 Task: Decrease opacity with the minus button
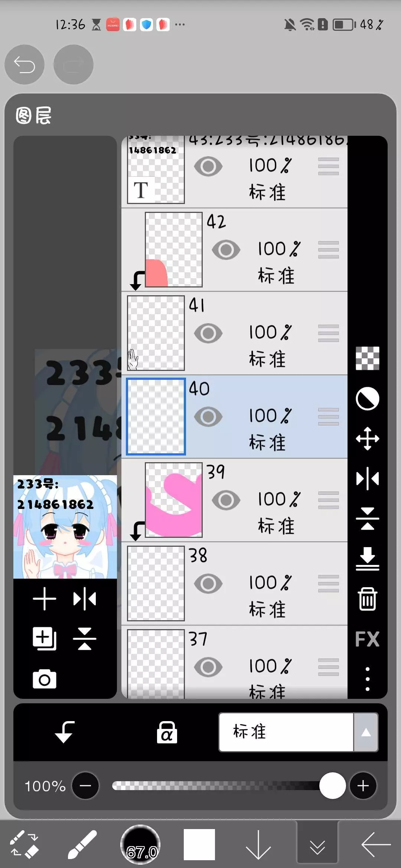(x=85, y=786)
